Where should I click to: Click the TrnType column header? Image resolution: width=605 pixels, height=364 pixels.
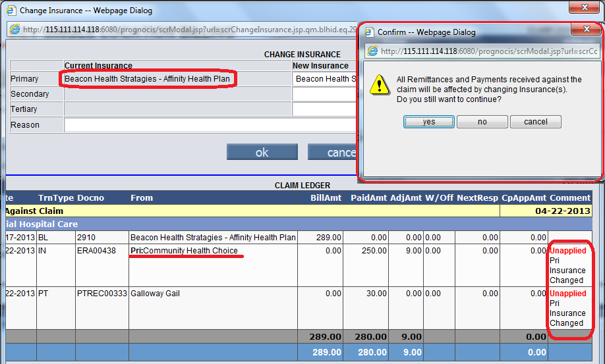[x=56, y=198]
